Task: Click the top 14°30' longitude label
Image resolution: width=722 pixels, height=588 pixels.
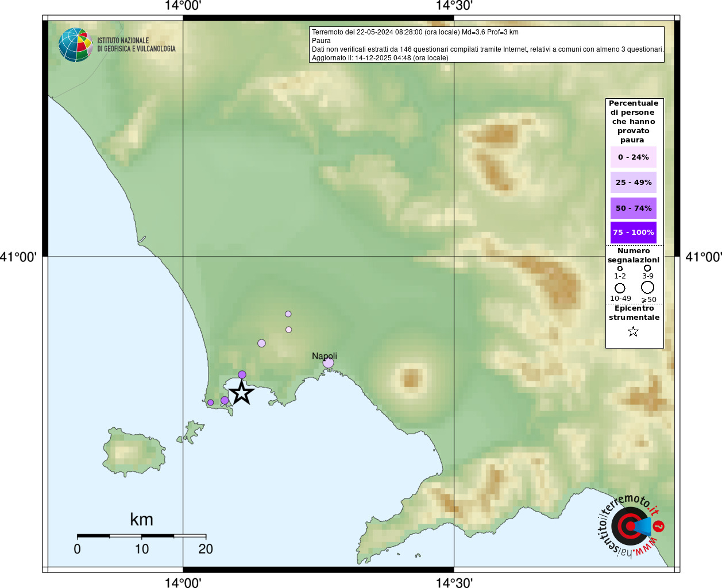Action: pos(454,6)
